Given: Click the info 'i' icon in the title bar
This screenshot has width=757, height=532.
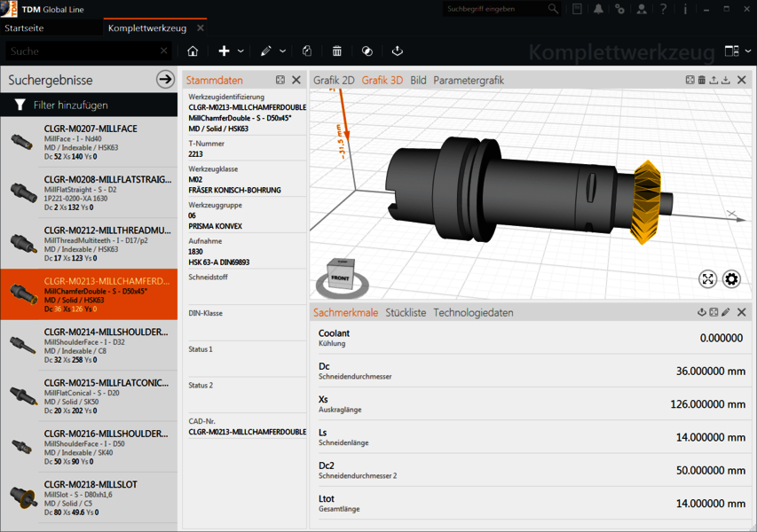Looking at the screenshot, I should tap(685, 9).
